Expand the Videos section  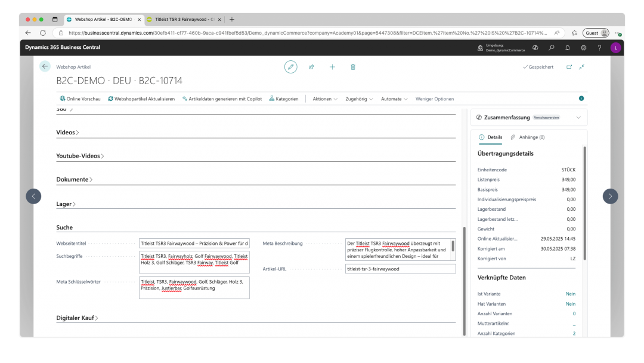coord(67,133)
